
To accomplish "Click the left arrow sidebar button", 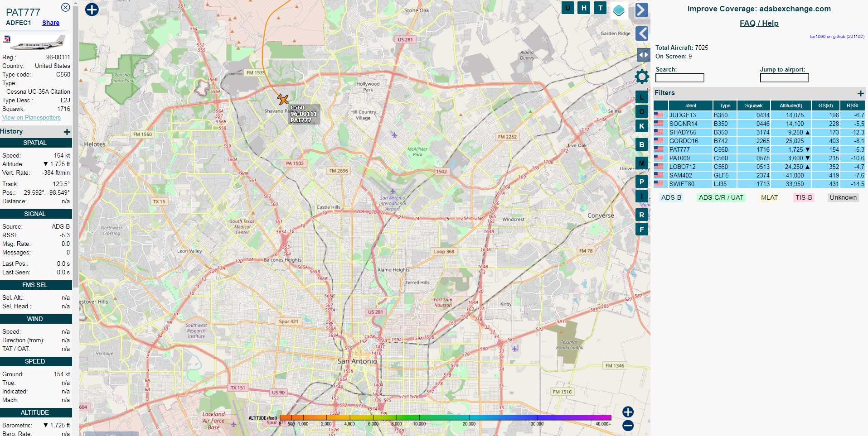I will tap(642, 34).
